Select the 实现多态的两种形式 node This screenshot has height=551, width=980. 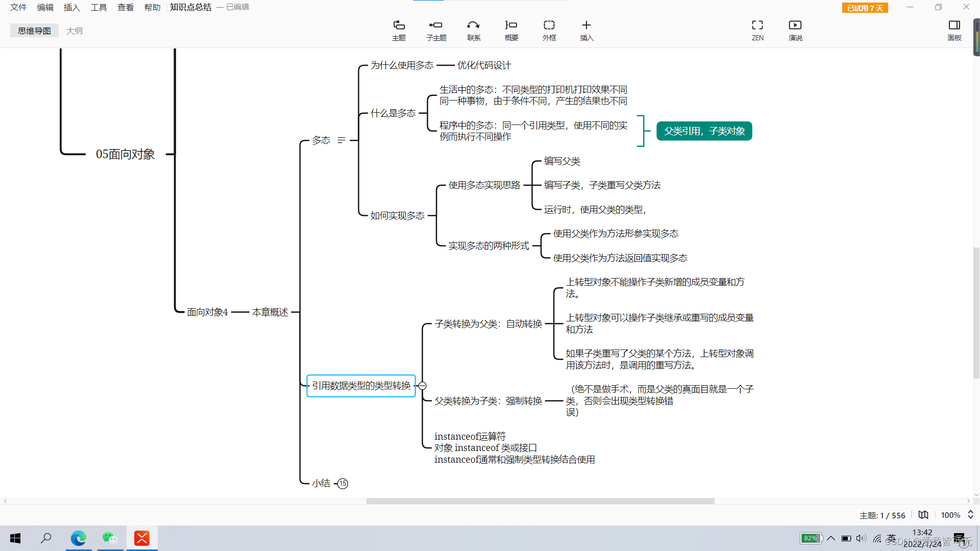click(x=488, y=245)
